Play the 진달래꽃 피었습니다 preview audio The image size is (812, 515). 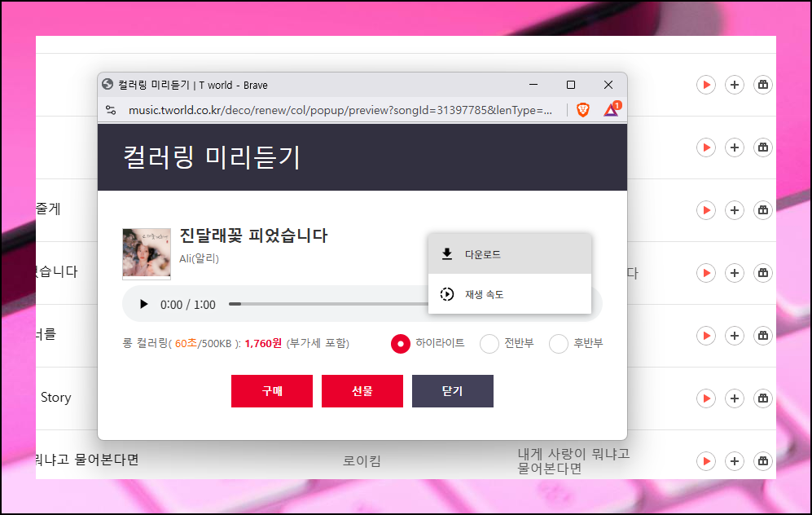[x=143, y=304]
